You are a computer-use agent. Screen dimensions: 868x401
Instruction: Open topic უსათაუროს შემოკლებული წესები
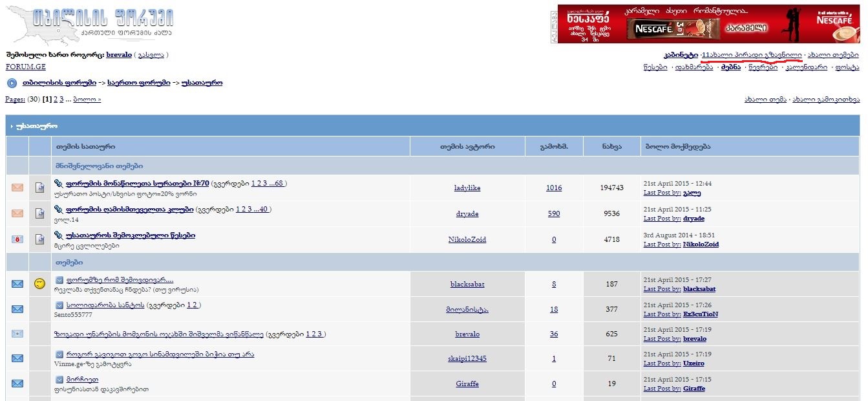131,235
